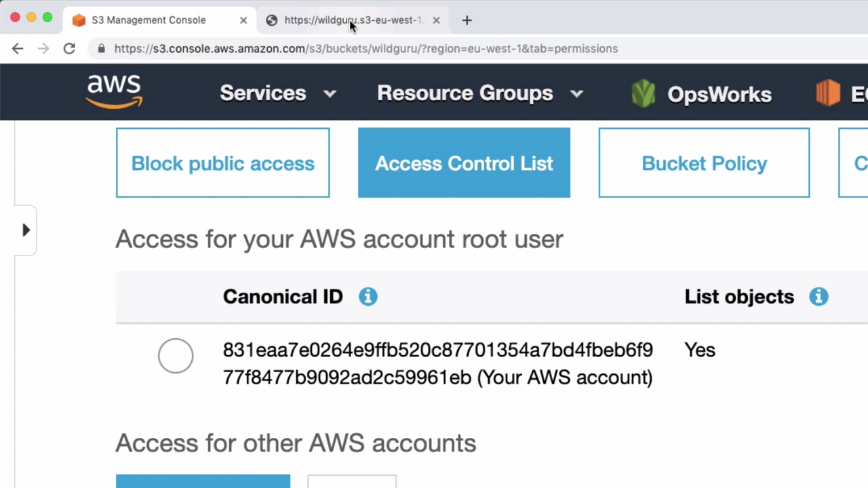Close the S3 Management Console tab
The width and height of the screenshot is (868, 488).
tap(243, 20)
